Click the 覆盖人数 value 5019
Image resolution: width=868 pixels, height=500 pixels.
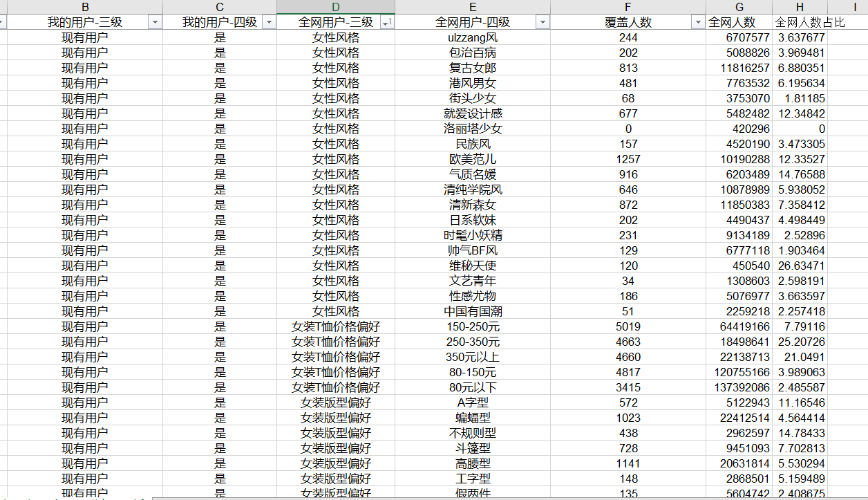[x=628, y=326]
